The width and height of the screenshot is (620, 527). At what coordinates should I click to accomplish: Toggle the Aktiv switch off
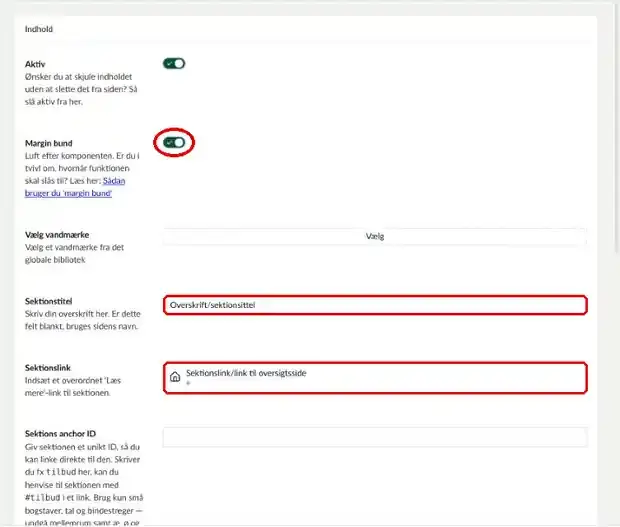pos(174,64)
